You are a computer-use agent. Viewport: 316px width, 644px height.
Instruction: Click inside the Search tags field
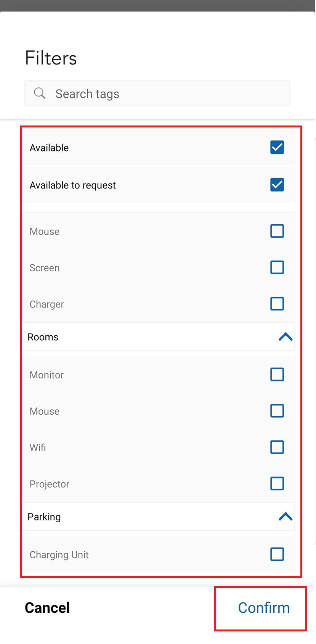(152, 93)
